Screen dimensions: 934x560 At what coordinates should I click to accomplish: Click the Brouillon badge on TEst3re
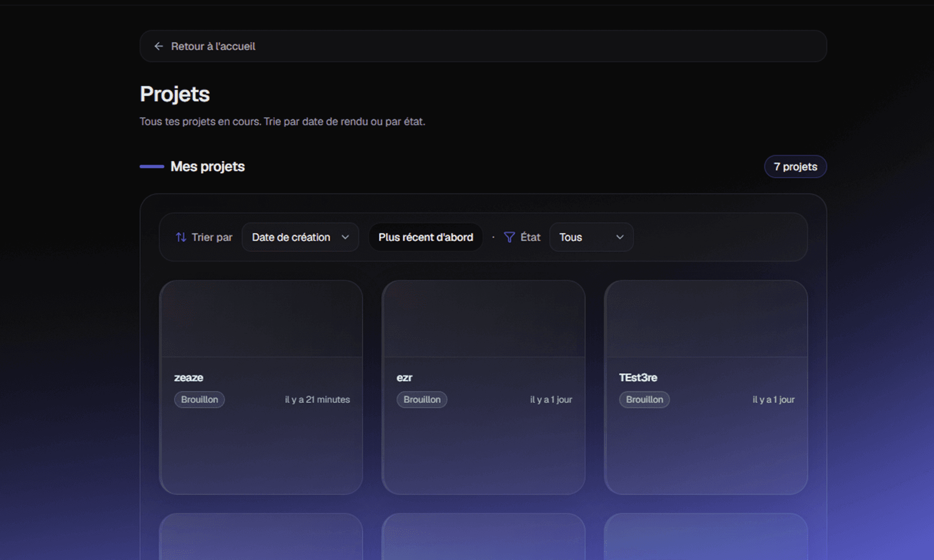pyautogui.click(x=644, y=399)
